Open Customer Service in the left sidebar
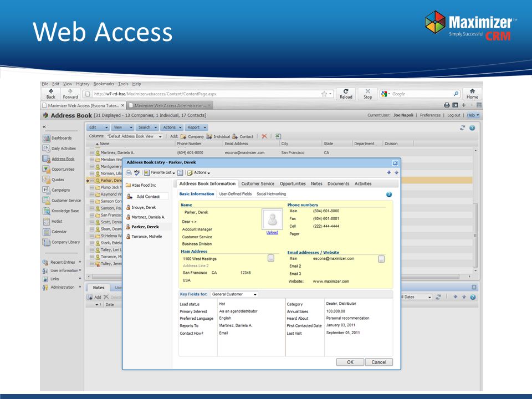The width and height of the screenshot is (532, 399). point(62,201)
